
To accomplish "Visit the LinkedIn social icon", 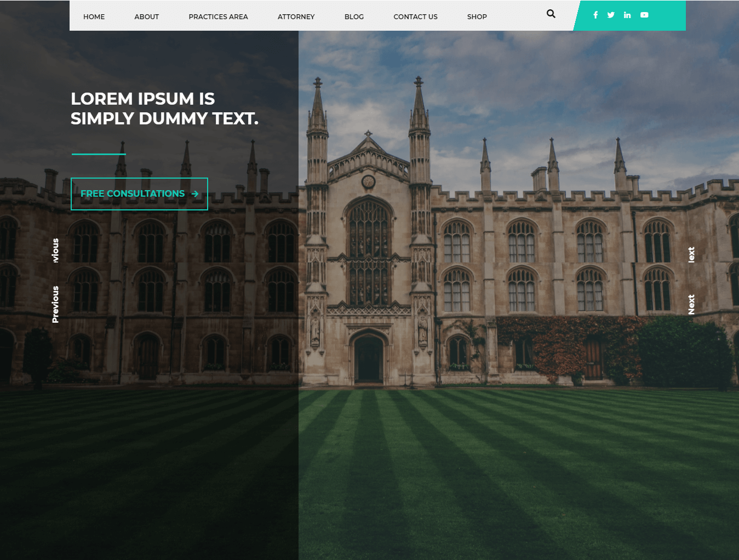I will tap(627, 15).
